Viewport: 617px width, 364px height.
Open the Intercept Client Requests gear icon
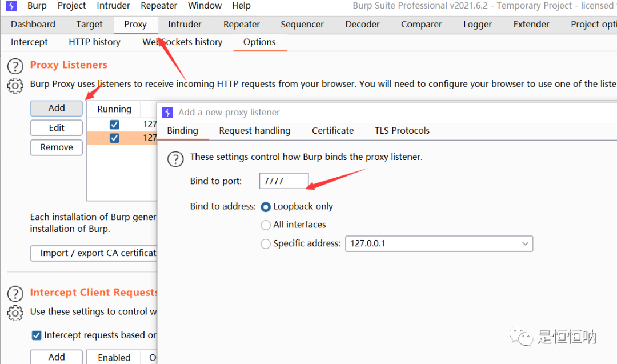coord(15,313)
